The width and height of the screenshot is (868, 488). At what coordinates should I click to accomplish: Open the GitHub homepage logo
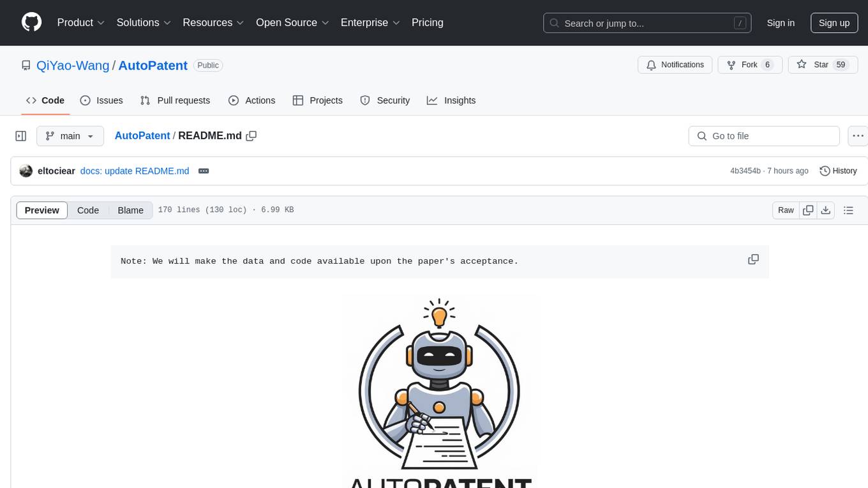pos(32,22)
